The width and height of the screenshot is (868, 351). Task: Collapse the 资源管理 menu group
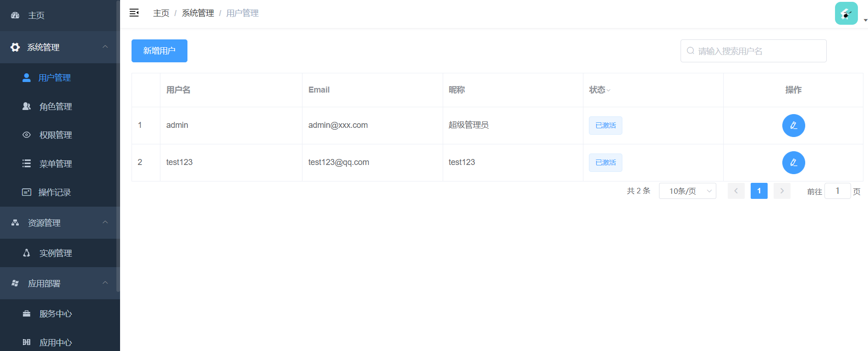(105, 222)
